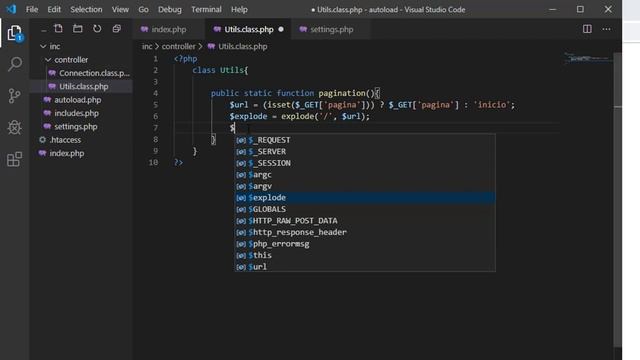Choose $php_errormsg suggestion
Image resolution: width=640 pixels, height=360 pixels.
tap(365, 244)
